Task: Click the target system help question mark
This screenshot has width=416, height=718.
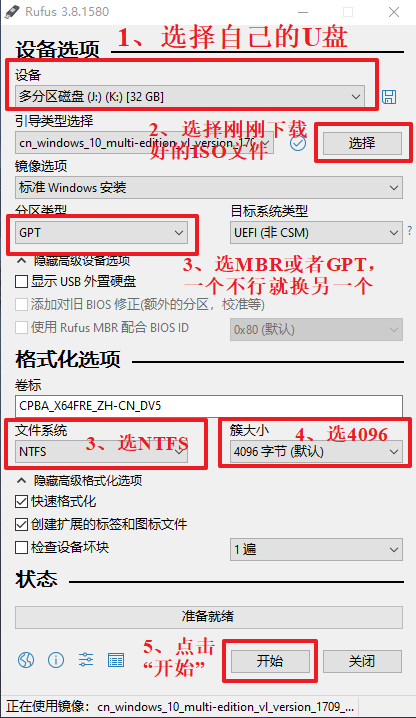Action: click(410, 231)
